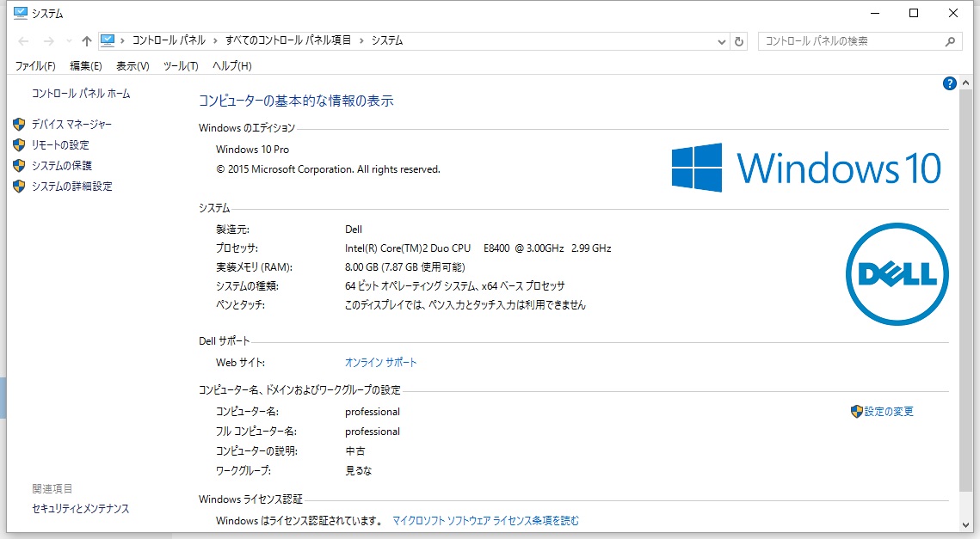
Task: Open マイクロソフト ソフトウェア ライセンス条項を読む link
Action: point(485,520)
